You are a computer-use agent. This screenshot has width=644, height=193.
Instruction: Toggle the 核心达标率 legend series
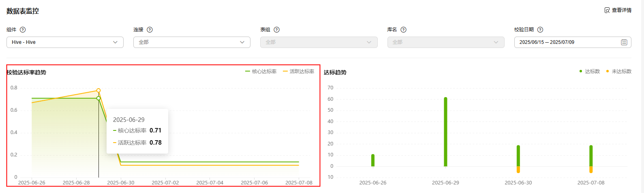261,72
